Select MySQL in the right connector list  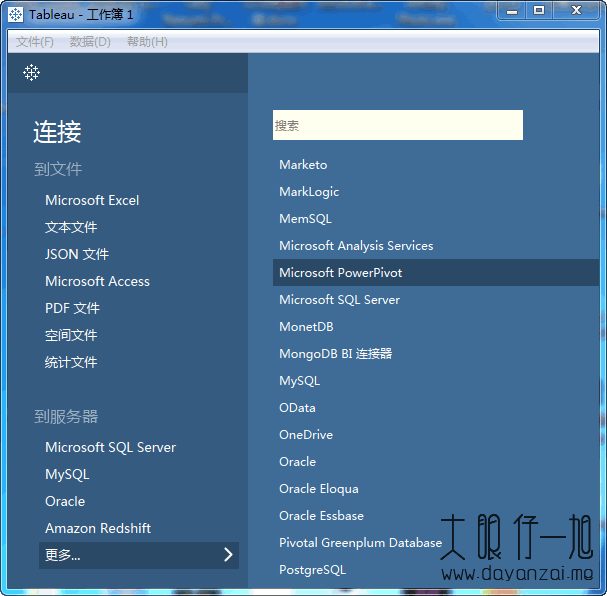pyautogui.click(x=300, y=381)
